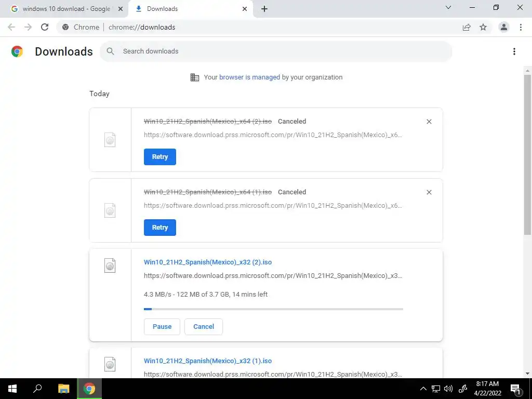The width and height of the screenshot is (532, 399).
Task: Open the volume tray icon
Action: [x=448, y=389]
